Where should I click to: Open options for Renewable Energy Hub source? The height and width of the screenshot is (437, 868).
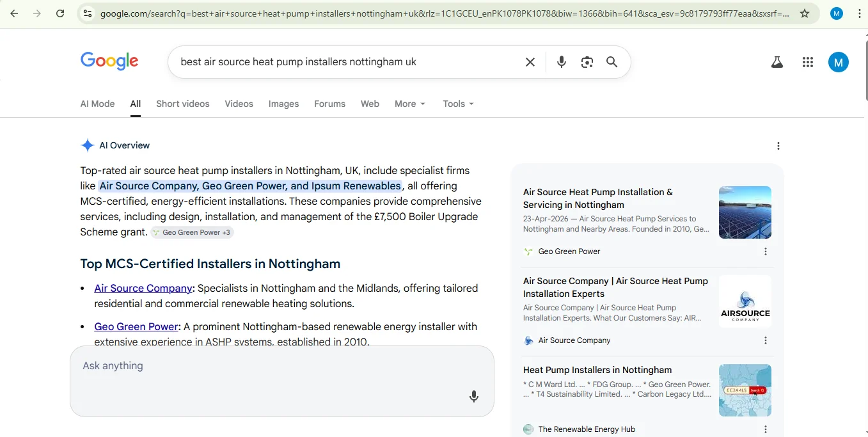tap(766, 429)
